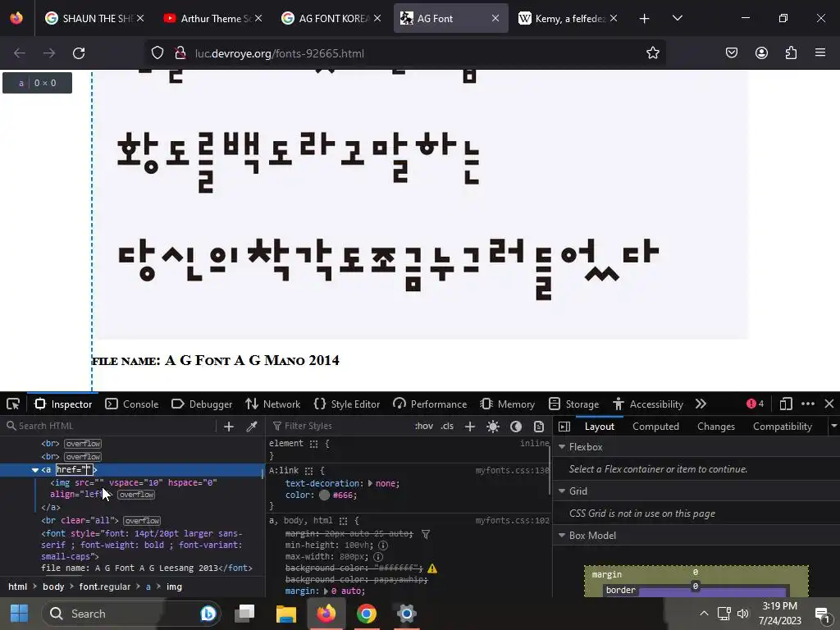Open the Storage tab
This screenshot has width=840, height=630.
(x=573, y=404)
